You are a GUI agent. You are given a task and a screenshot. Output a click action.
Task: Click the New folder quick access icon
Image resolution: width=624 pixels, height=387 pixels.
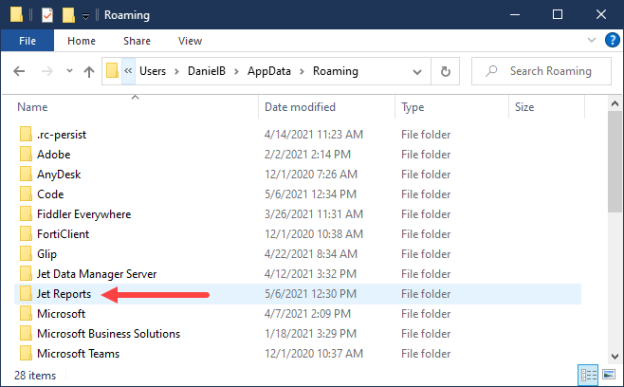68,15
